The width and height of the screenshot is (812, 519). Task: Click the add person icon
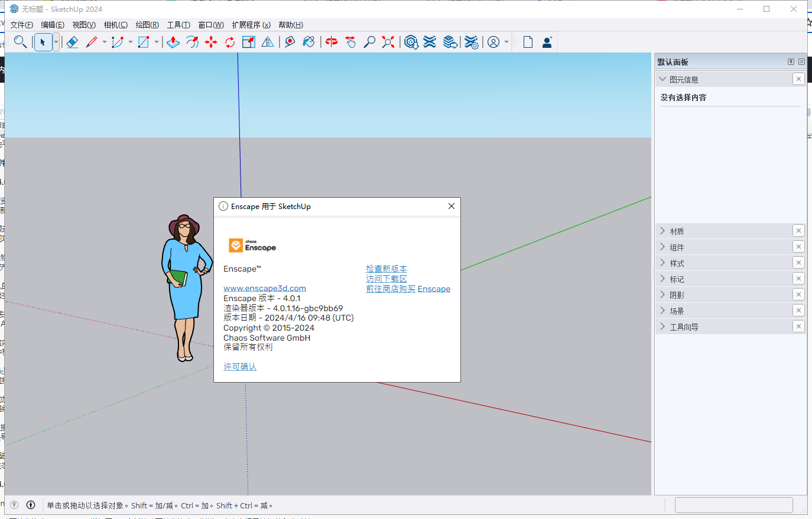547,42
